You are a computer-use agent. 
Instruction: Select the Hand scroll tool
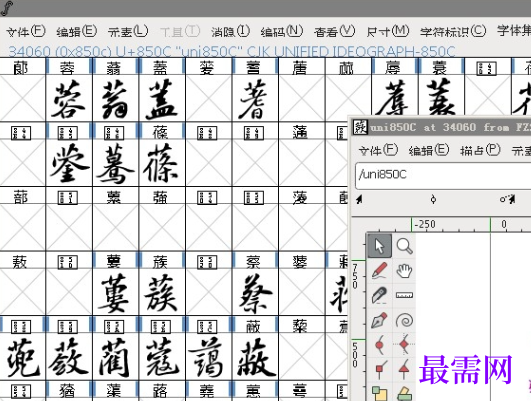pos(404,270)
